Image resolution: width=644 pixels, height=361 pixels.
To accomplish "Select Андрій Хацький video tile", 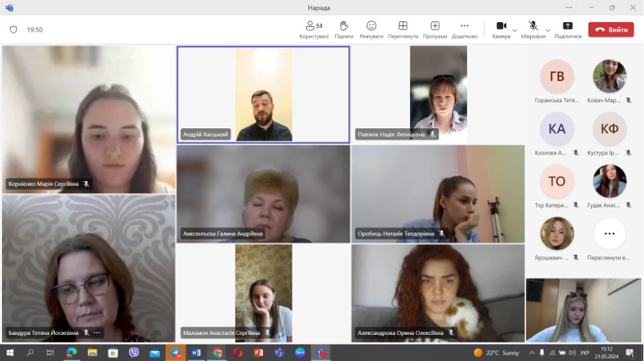I will pos(263,95).
